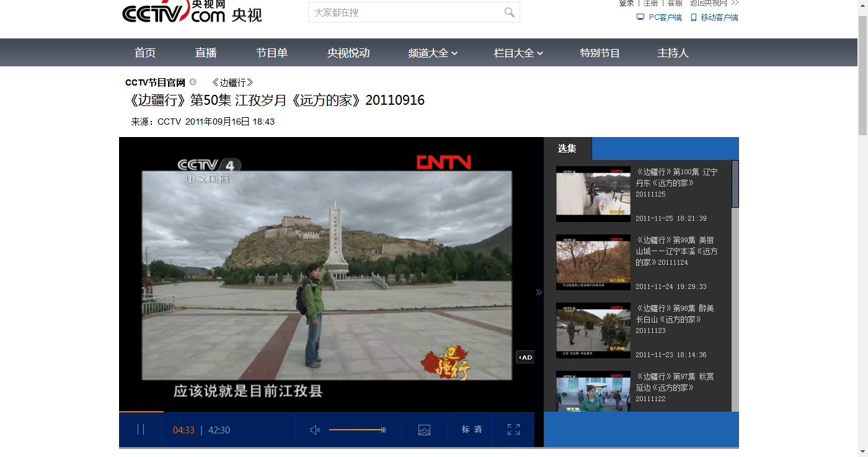Mute the player volume speaker icon

pos(314,429)
